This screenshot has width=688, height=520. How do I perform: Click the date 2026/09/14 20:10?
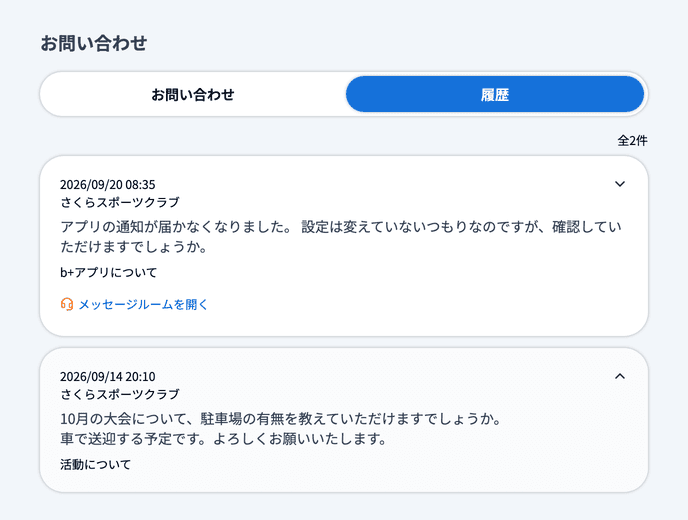point(108,377)
